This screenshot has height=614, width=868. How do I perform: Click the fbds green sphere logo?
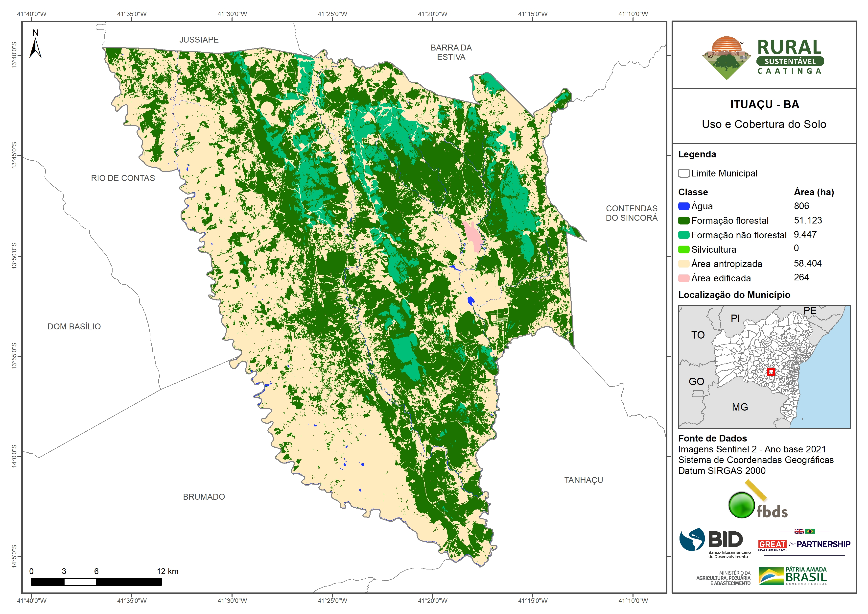click(x=741, y=505)
